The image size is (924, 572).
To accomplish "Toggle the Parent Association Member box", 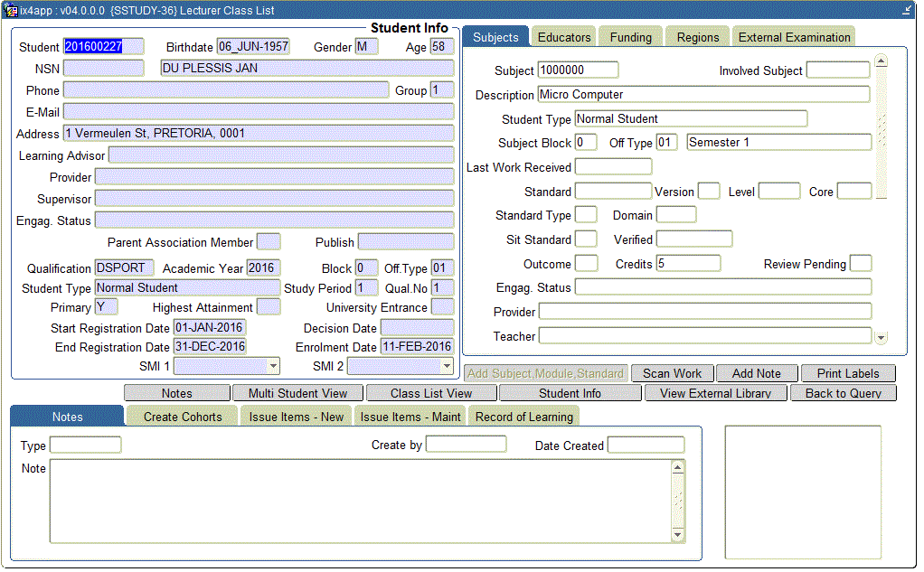I will pos(269,242).
